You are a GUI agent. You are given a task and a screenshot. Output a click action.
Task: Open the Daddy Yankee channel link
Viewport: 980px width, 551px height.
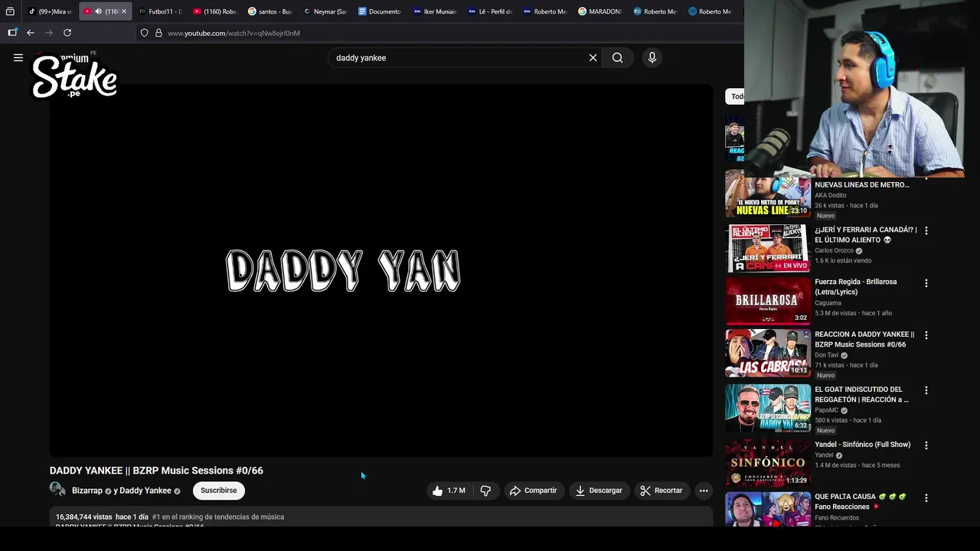[145, 491]
